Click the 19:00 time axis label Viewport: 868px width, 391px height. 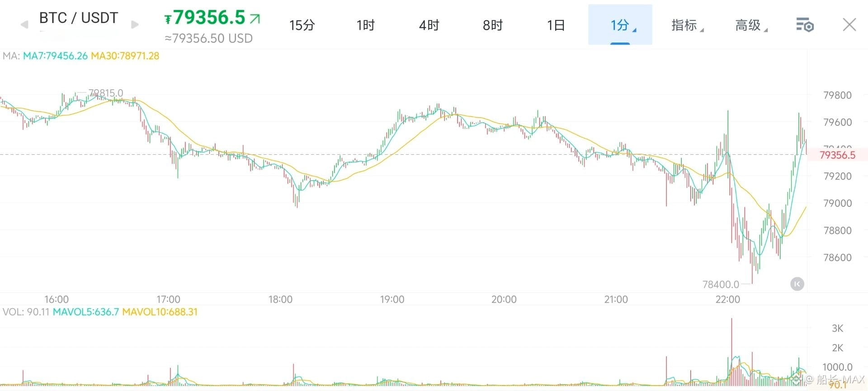[392, 299]
